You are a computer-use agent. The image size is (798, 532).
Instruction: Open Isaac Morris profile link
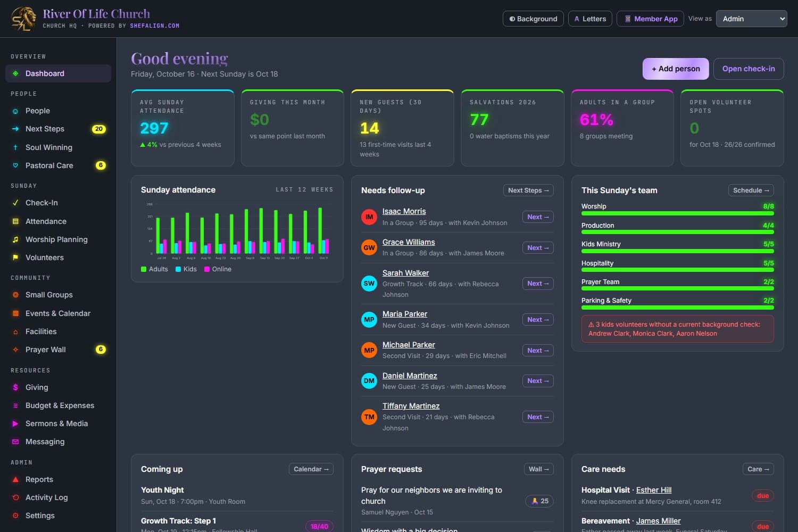404,211
